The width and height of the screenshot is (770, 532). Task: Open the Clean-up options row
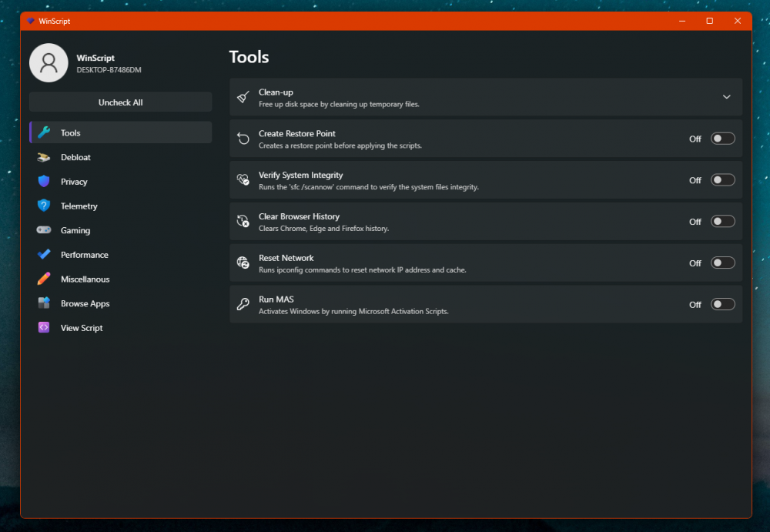(x=462, y=97)
